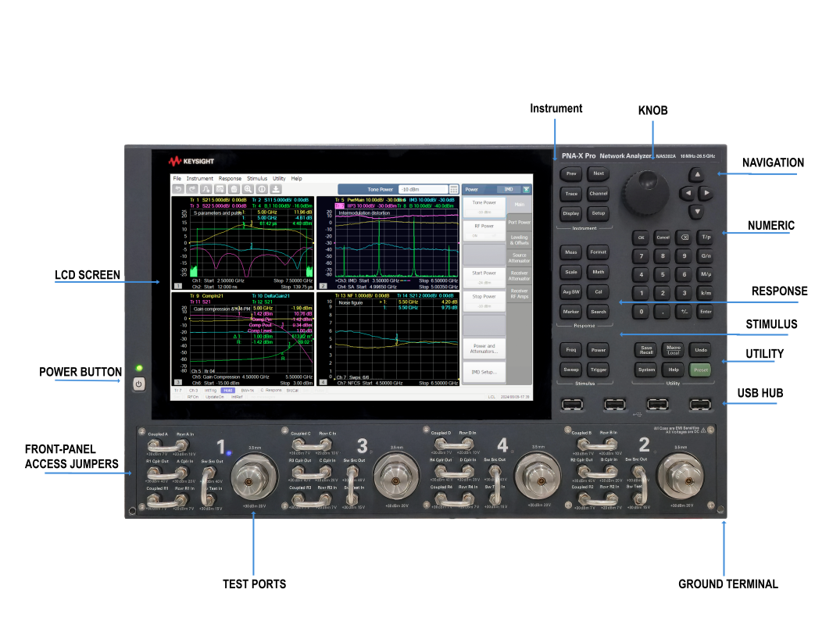840x625 pixels.
Task: Push the Trace hard key
Action: pos(571,193)
